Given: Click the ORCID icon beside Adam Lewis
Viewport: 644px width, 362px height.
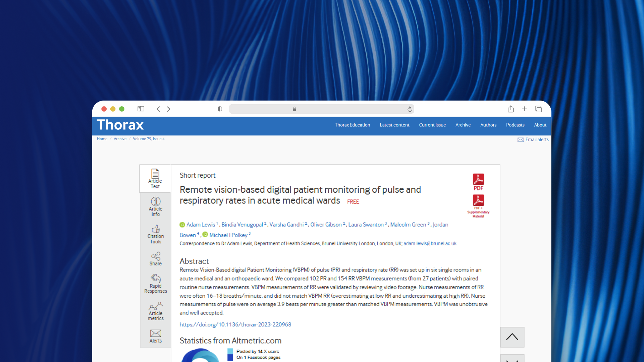Looking at the screenshot, I should coord(182,225).
